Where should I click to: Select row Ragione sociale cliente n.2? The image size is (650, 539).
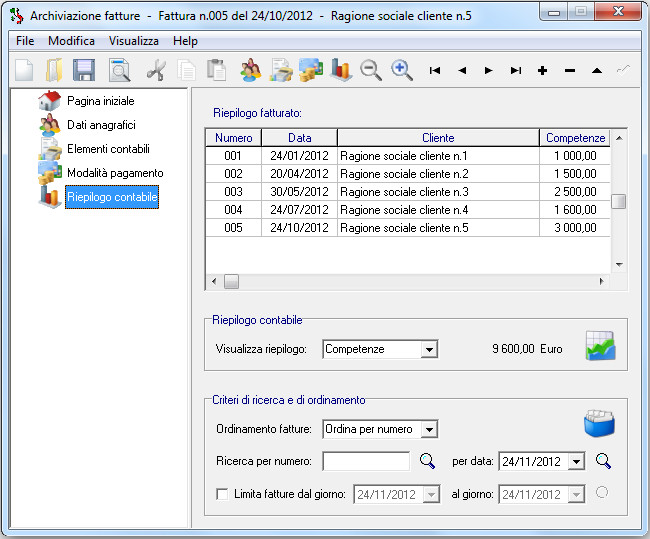pyautogui.click(x=408, y=174)
